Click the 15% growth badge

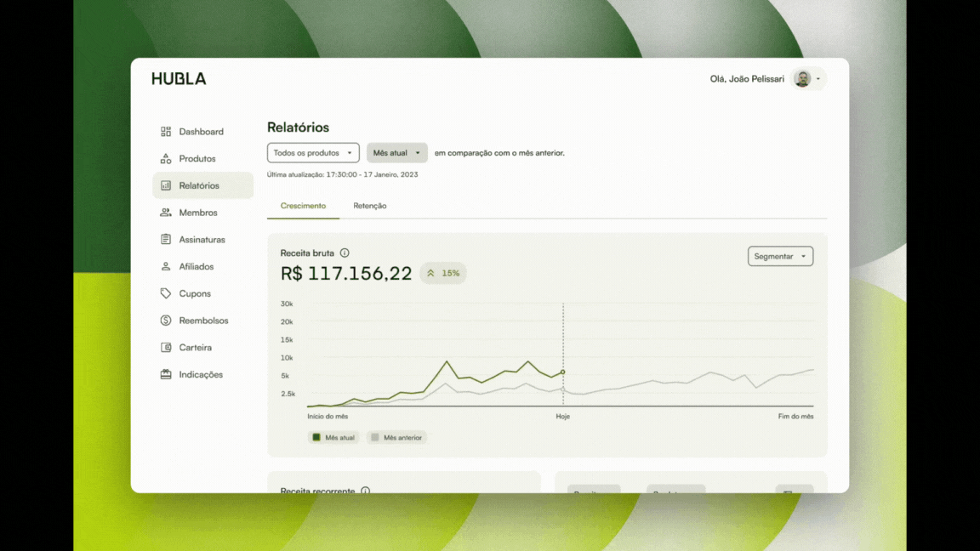tap(443, 273)
